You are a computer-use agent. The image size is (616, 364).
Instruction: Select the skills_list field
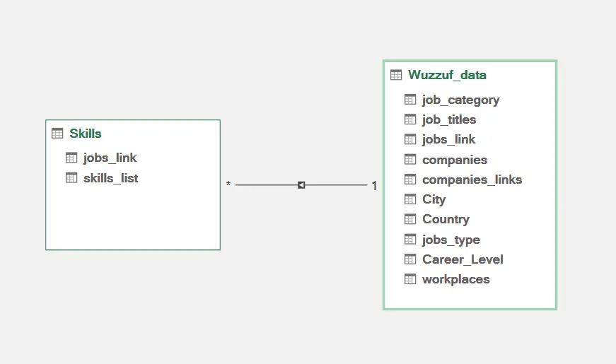(110, 178)
